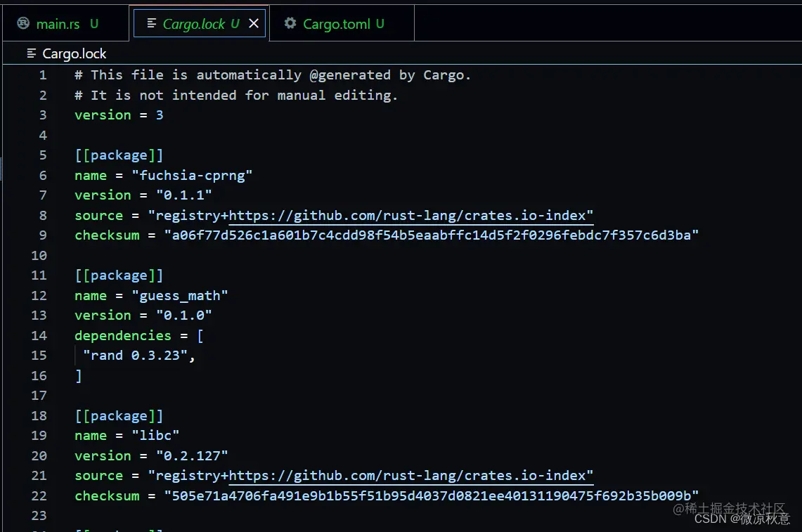Viewport: 802px width, 532px height.
Task: Click the comment "# It is not intended for manual editing."
Action: [235, 95]
